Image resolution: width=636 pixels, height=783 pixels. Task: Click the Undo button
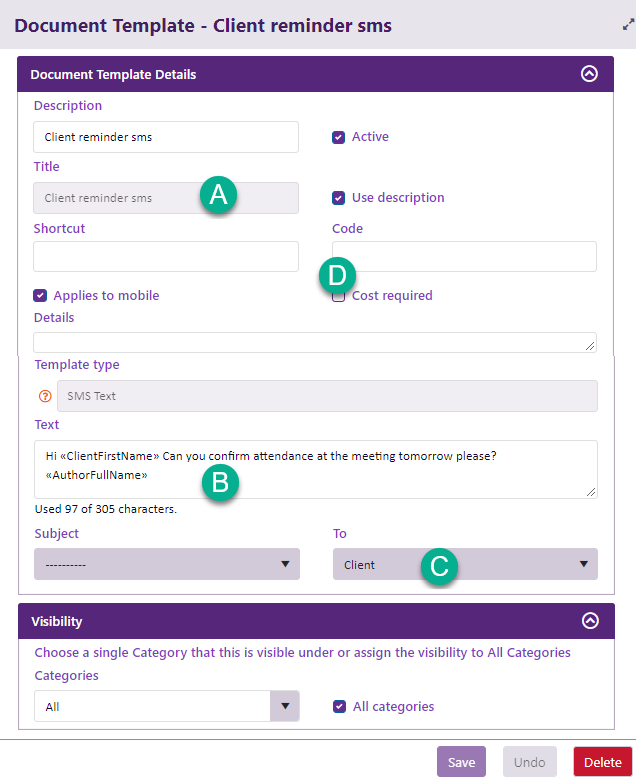(x=529, y=762)
